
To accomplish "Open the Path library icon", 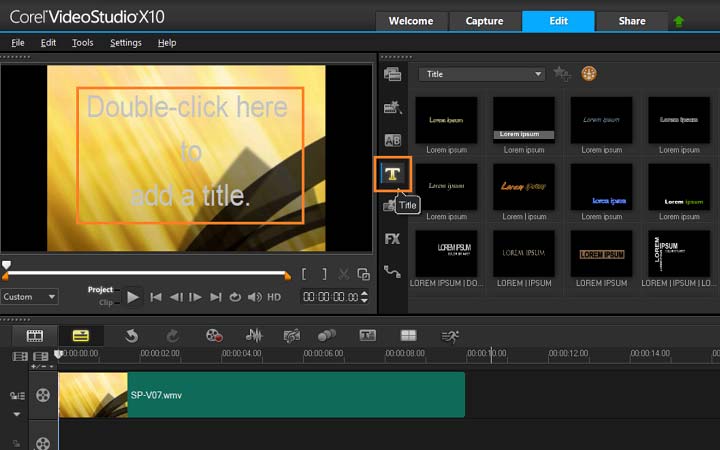I will coord(392,271).
